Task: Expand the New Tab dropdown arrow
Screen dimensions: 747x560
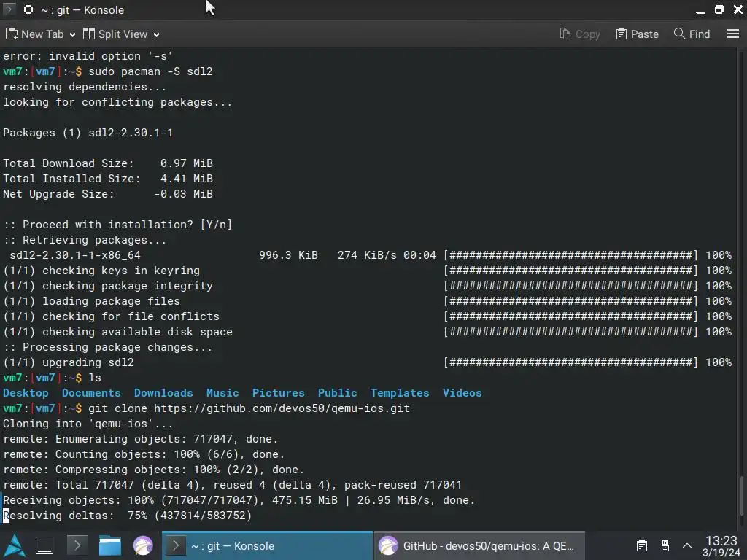Action: point(72,35)
